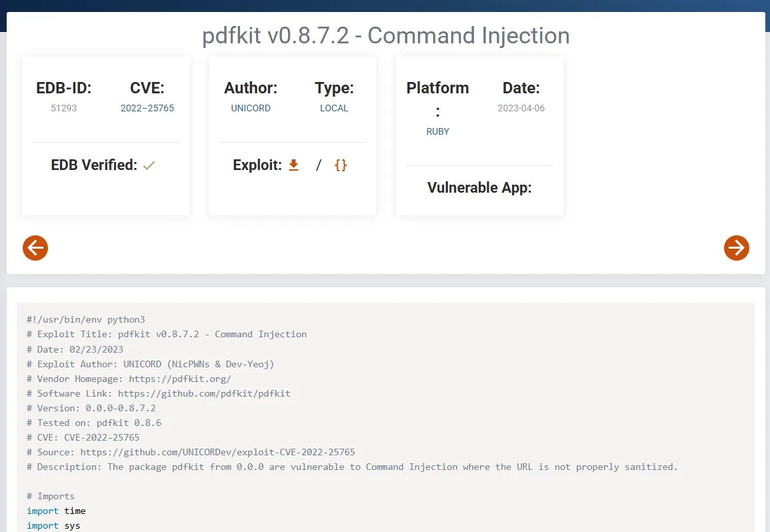Click Tested on pdfkit 0.8.6 line
Viewport: 770px width, 532px height.
(x=94, y=423)
